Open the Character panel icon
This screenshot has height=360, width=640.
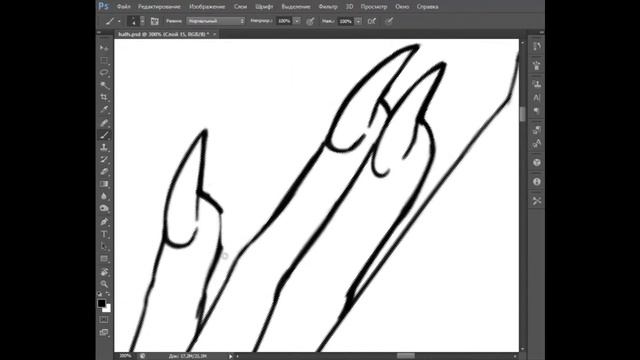537,98
